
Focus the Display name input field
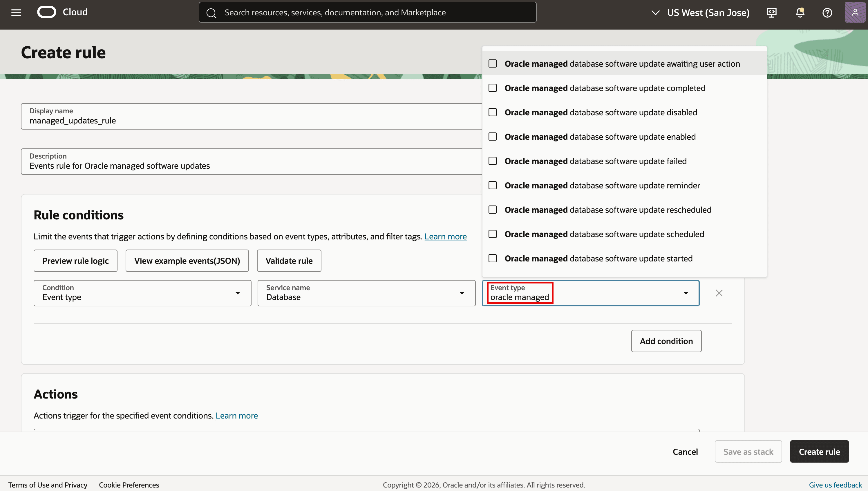pyautogui.click(x=252, y=116)
